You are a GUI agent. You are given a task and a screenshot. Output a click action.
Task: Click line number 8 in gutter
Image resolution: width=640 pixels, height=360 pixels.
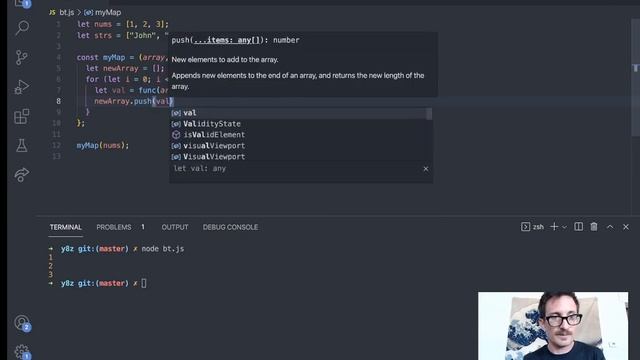click(x=58, y=101)
